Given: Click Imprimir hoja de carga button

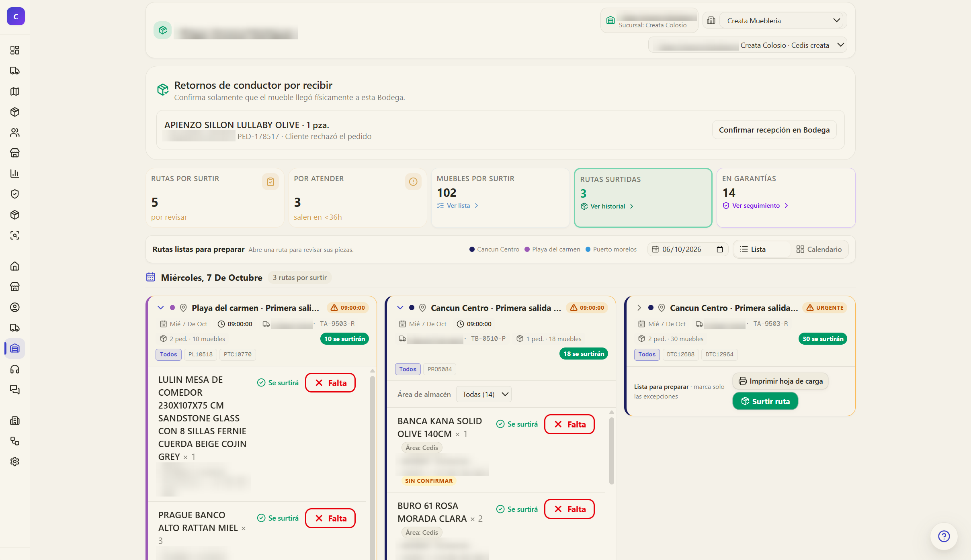Looking at the screenshot, I should 780,381.
